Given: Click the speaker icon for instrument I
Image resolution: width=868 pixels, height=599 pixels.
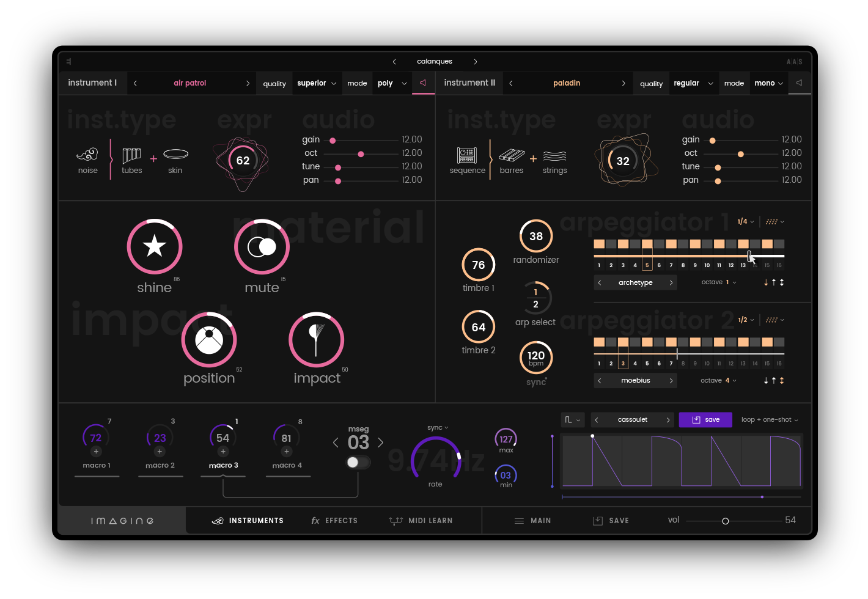Looking at the screenshot, I should point(422,83).
